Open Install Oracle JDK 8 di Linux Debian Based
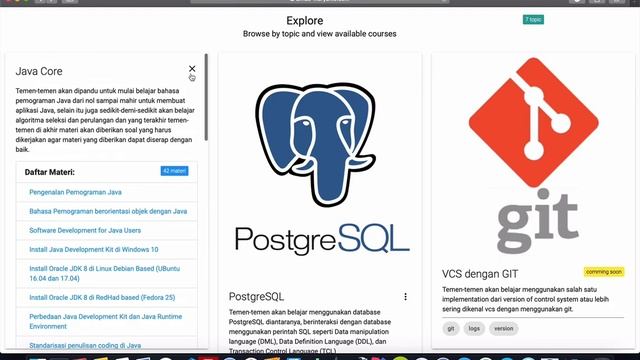Image resolution: width=640 pixels, height=360 pixels. [x=104, y=273]
